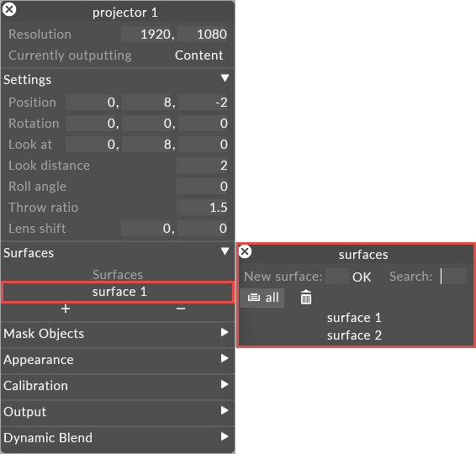Click the New surface name field
Screen dimensions: 476x454
click(x=337, y=276)
